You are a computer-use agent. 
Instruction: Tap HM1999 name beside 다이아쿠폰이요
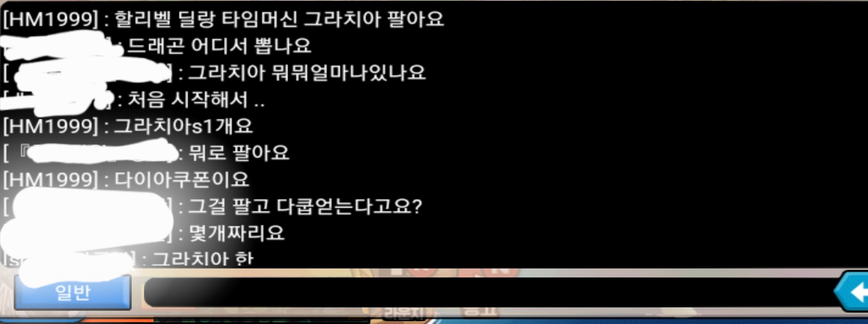(51, 180)
